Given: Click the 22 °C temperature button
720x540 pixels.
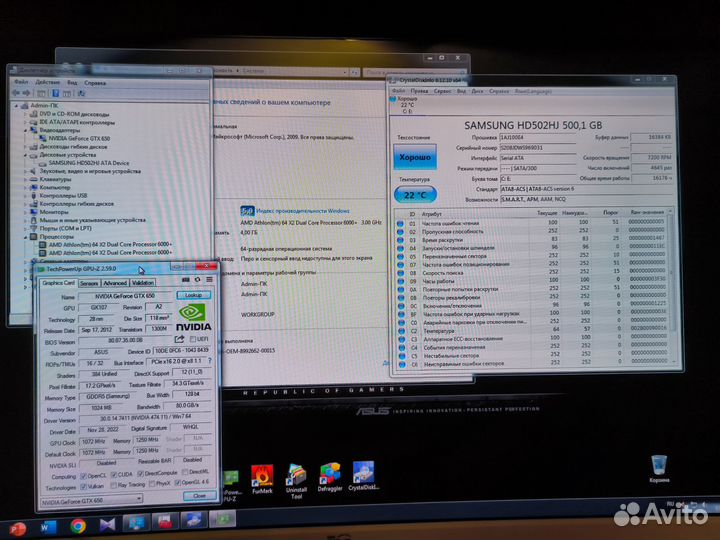Looking at the screenshot, I should (415, 195).
